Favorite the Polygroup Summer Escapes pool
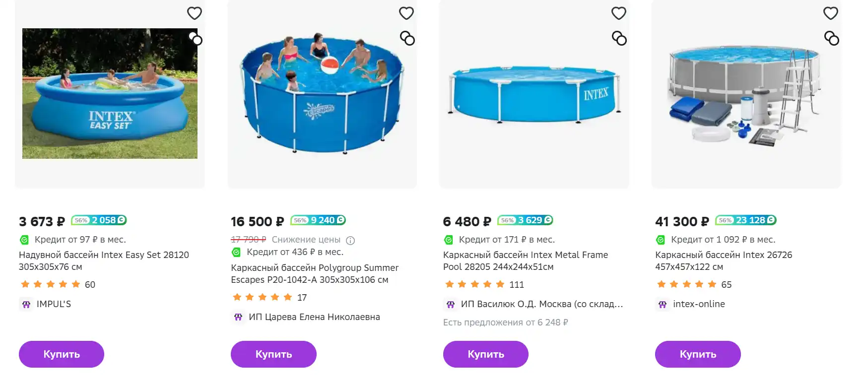Viewport: 868px width, 386px height. (x=406, y=13)
